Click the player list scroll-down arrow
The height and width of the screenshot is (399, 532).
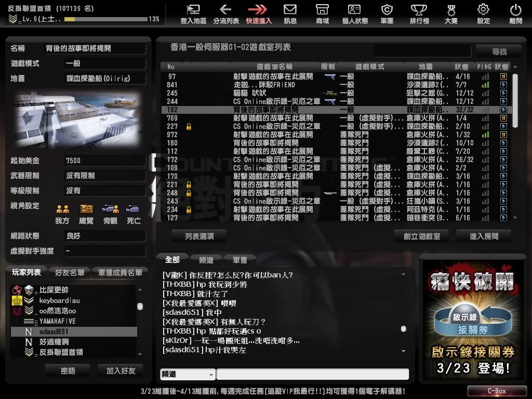pyautogui.click(x=140, y=353)
